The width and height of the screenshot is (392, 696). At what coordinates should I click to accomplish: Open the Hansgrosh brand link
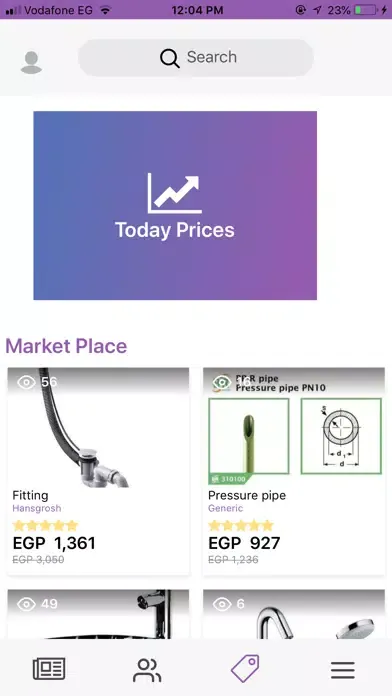[x=37, y=508]
